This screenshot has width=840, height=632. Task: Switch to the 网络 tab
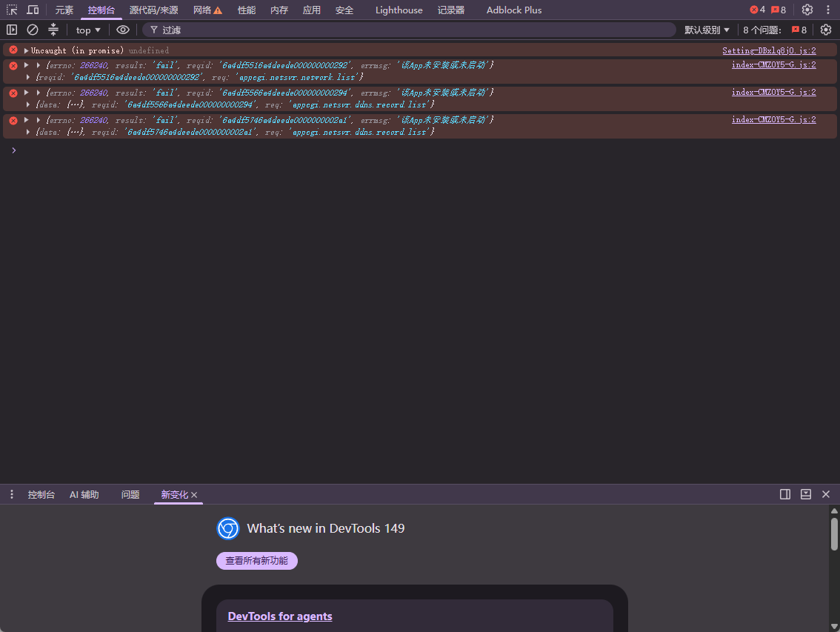click(207, 10)
